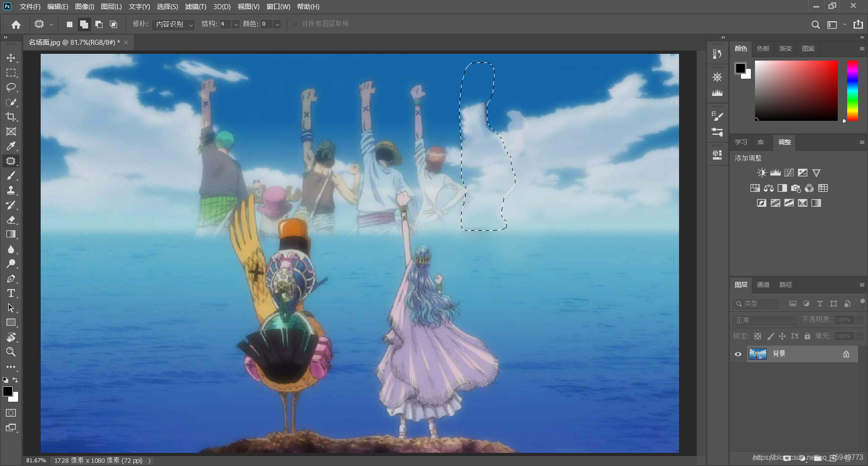
Task: Select the Hand tool
Action: (11, 338)
